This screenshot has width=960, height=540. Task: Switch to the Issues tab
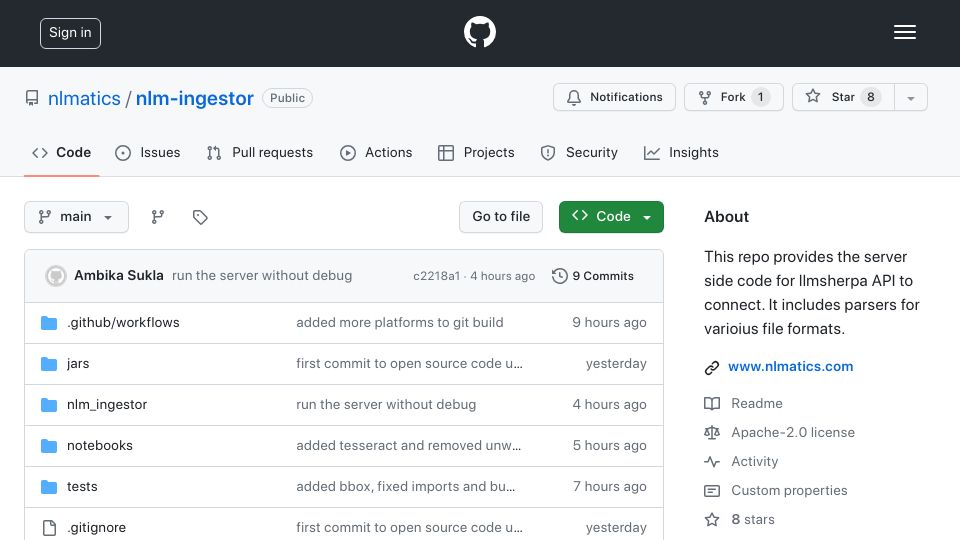click(x=148, y=152)
